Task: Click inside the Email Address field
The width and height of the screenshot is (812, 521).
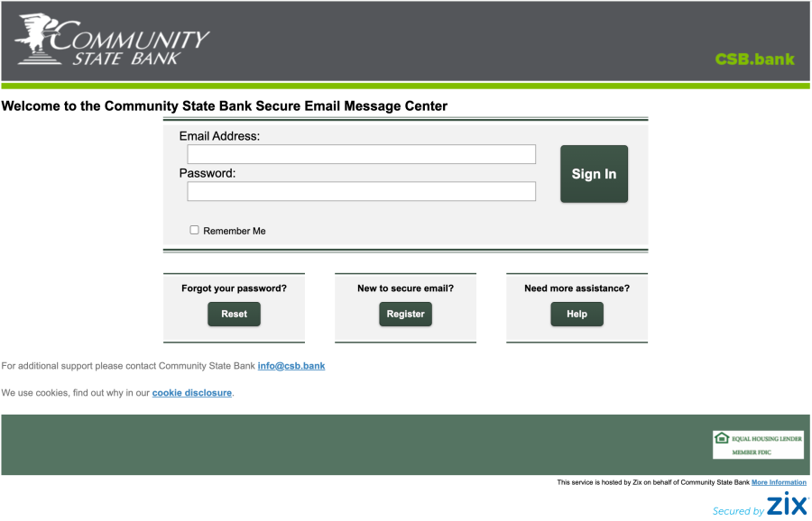Action: (361, 153)
